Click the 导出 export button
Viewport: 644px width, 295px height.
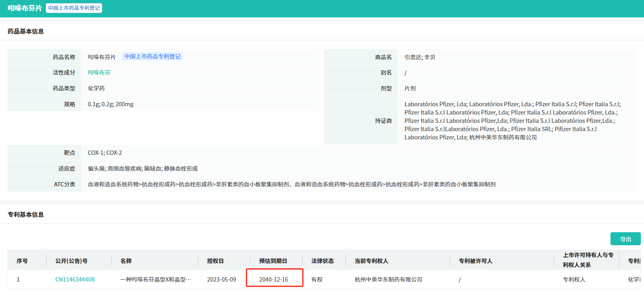point(625,239)
